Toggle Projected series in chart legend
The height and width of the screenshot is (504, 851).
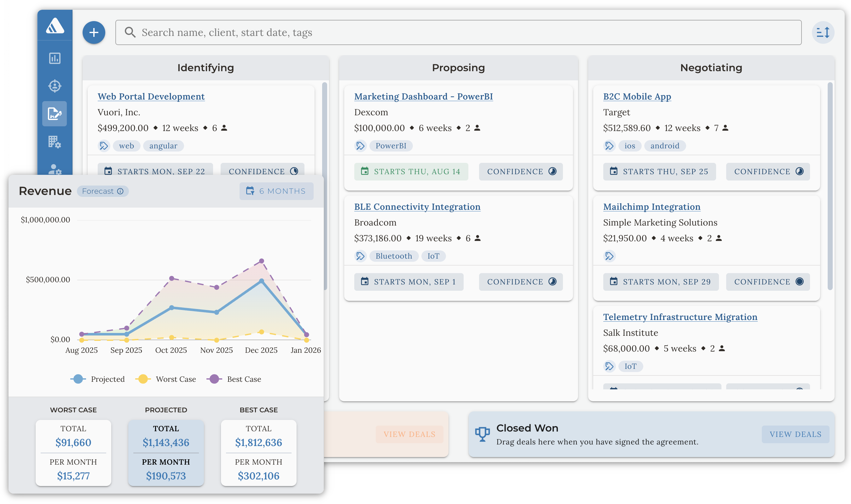click(x=97, y=379)
